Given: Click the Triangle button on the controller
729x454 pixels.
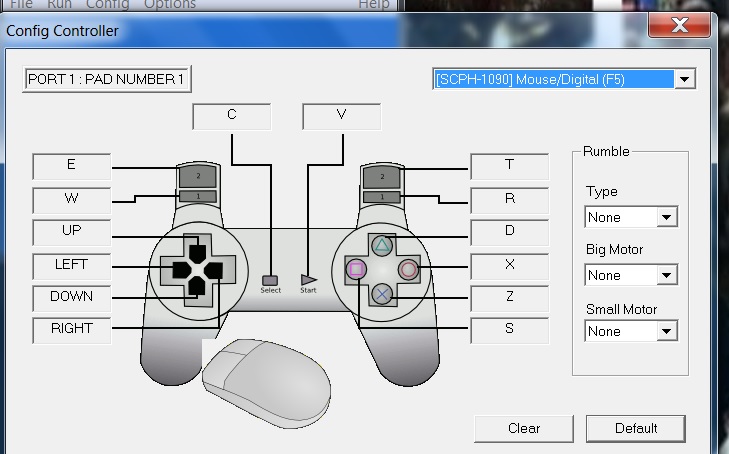Looking at the screenshot, I should pos(382,245).
